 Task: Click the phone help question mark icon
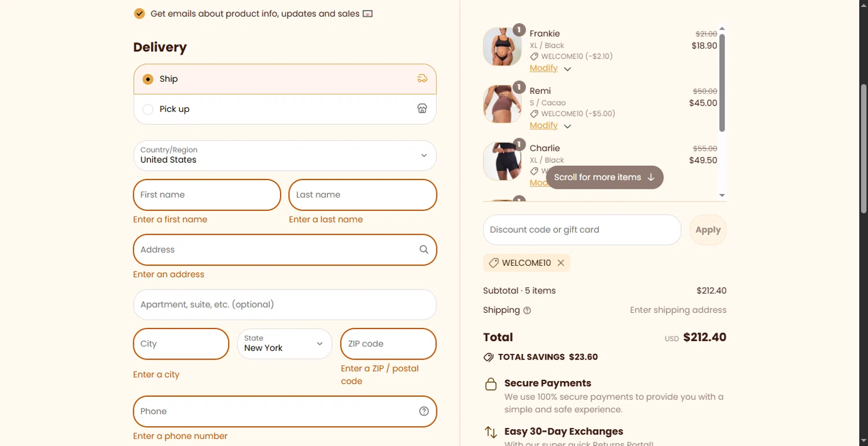click(424, 411)
